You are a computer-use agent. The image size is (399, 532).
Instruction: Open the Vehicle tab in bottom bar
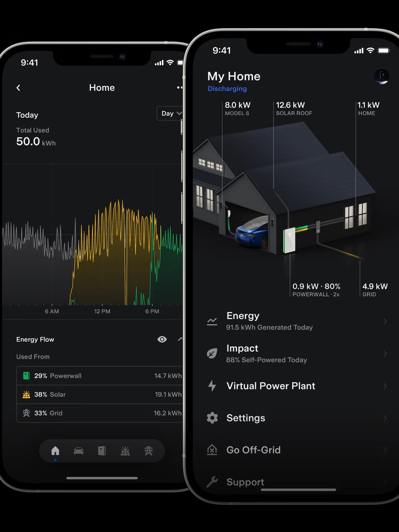[79, 451]
